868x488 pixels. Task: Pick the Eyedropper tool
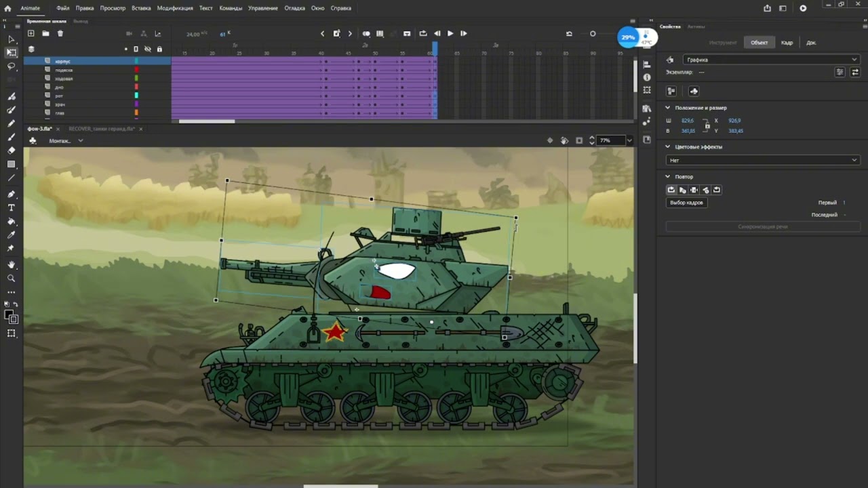click(12, 235)
